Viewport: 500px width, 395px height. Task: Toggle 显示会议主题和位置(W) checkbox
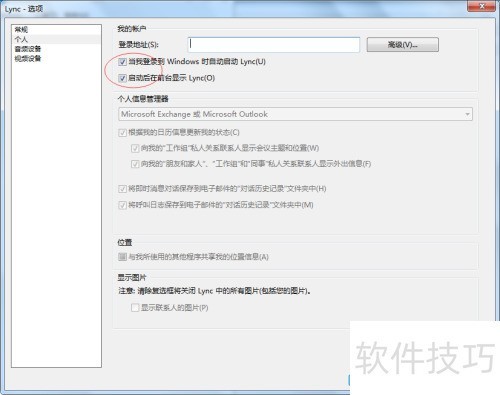[x=135, y=148]
